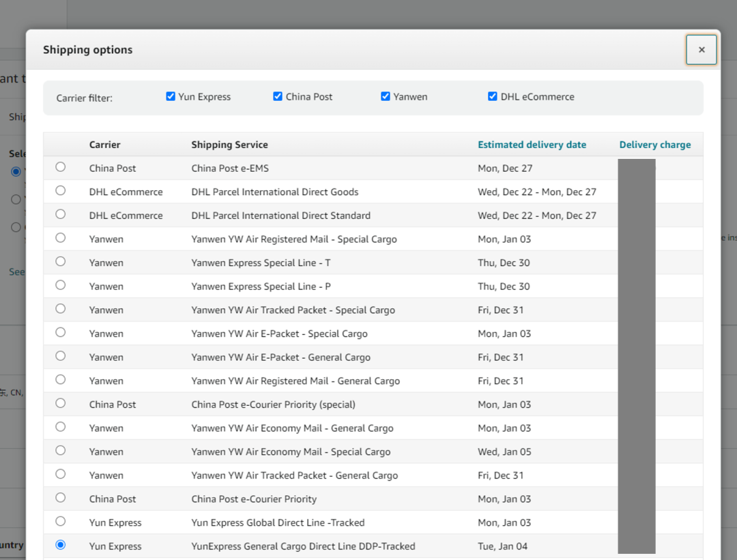737x560 pixels.
Task: Select Yanwen YW Air E-Packet General Cargo
Action: tap(61, 356)
